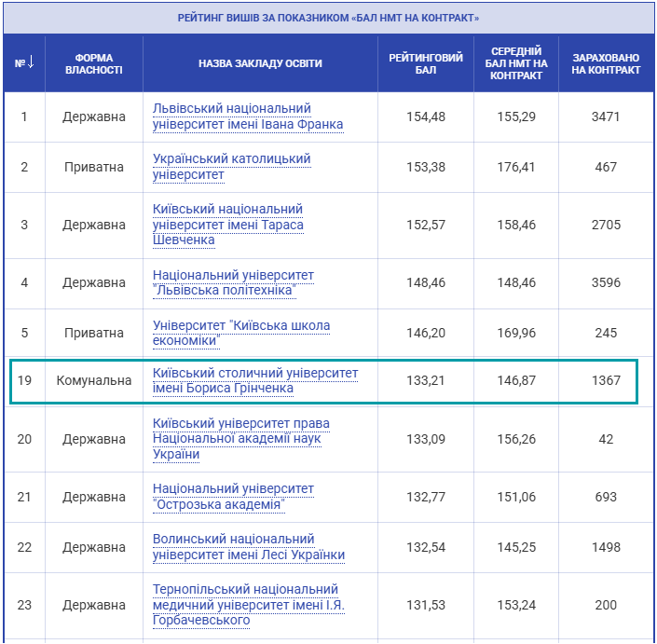Click "Середній бал НМТ на контракт" column header
Viewport: 657px width, 644px height.
[x=515, y=63]
